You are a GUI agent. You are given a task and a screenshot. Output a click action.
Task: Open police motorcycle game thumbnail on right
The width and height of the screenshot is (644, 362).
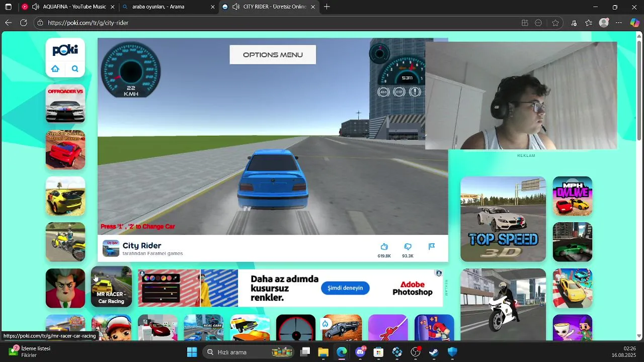pos(503,305)
